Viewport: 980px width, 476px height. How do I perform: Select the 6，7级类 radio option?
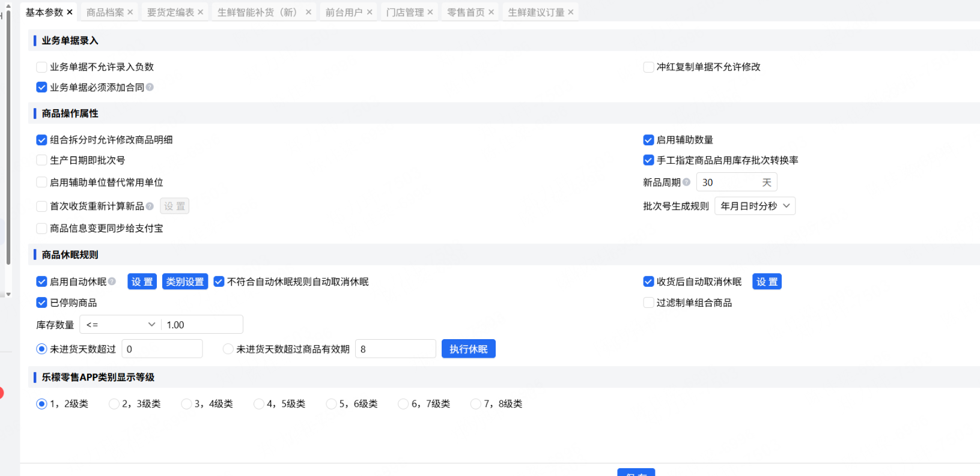coord(403,404)
